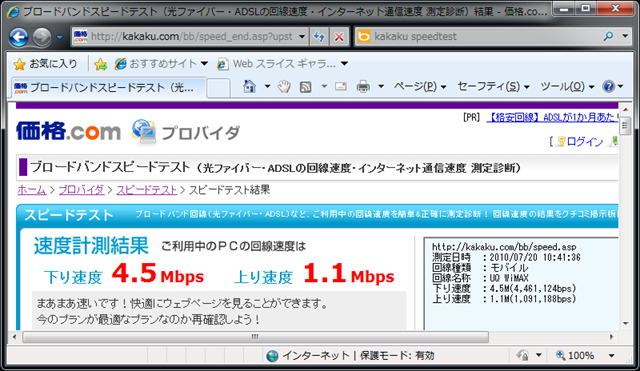640x371 pixels.
Task: Click the 回線種類 モバイル result line
Action: click(x=480, y=268)
